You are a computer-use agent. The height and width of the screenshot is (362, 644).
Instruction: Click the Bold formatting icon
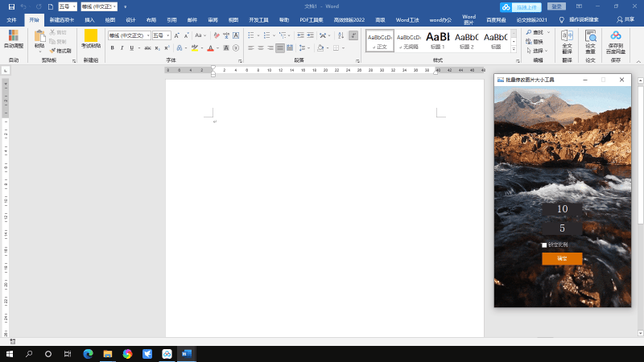coord(113,48)
